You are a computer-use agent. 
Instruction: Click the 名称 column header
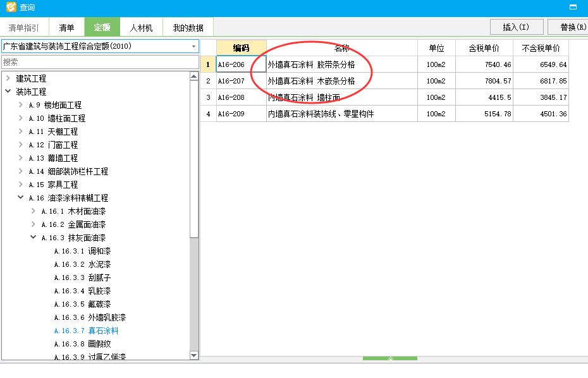341,48
